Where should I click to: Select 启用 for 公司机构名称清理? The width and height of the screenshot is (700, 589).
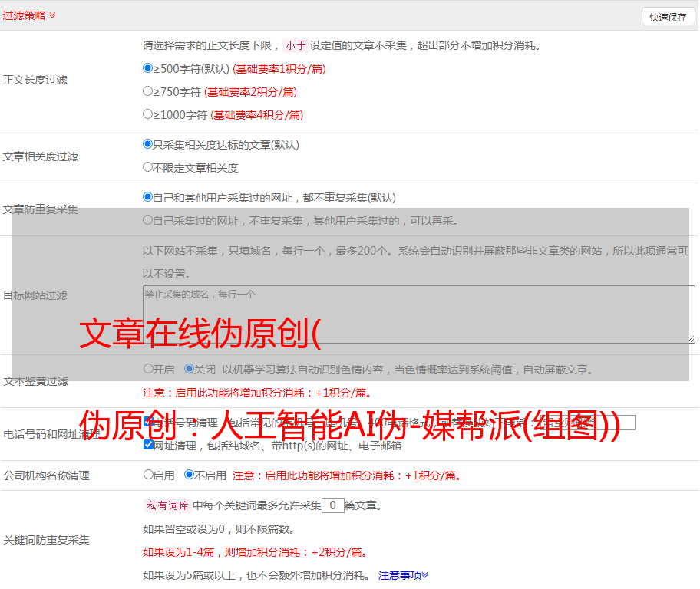[148, 474]
